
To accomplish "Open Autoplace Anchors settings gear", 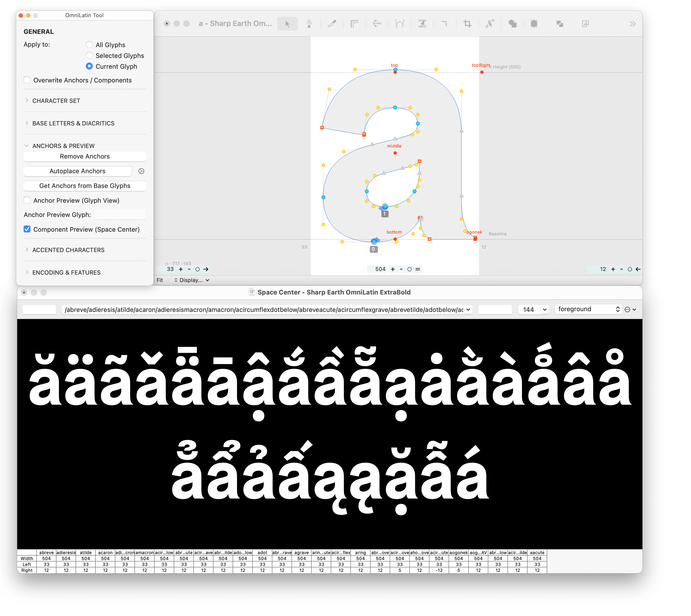I will 141,171.
